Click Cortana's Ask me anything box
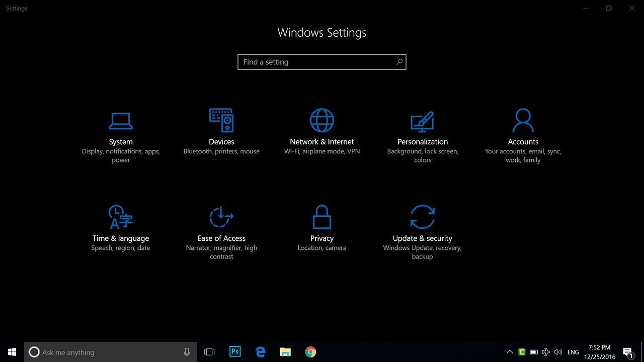This screenshot has height=362, width=644. tap(111, 352)
